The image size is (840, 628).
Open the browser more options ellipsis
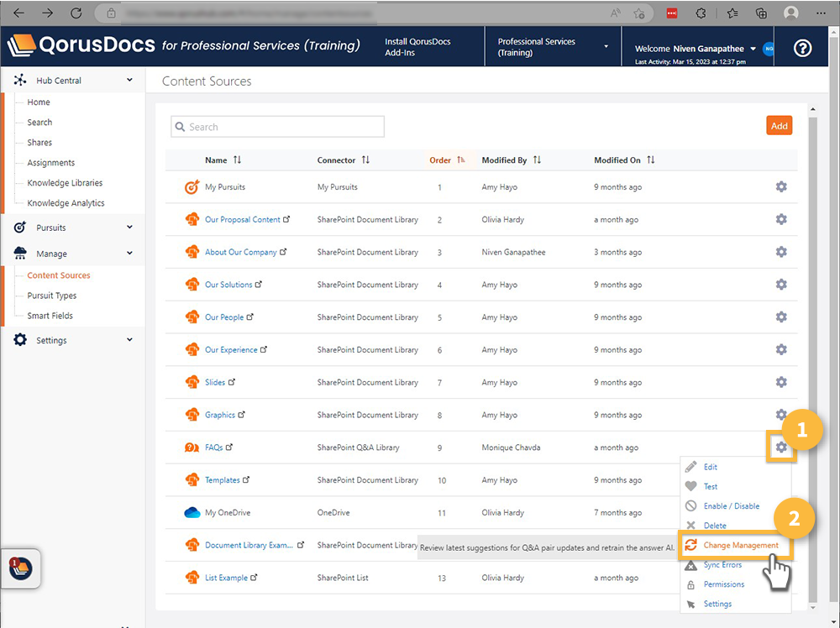(821, 13)
